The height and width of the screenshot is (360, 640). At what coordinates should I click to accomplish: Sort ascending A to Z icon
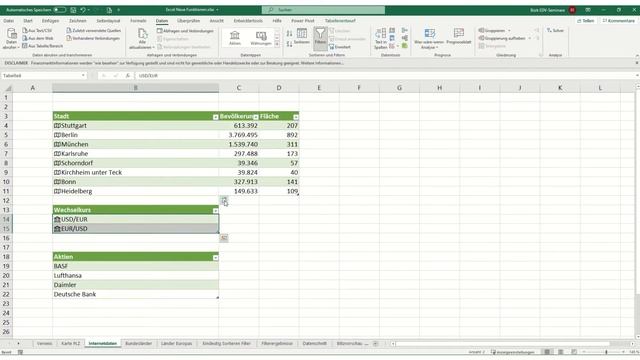(x=289, y=33)
